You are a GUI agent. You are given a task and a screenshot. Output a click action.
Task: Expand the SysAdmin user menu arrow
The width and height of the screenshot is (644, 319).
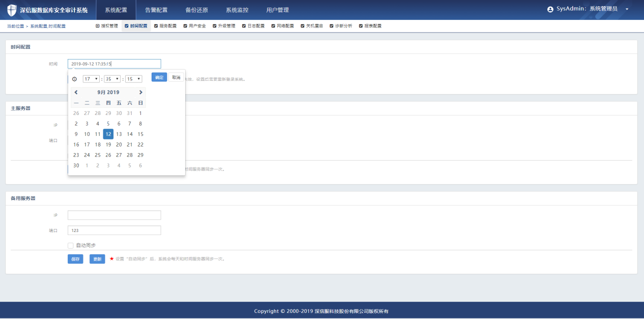click(627, 10)
